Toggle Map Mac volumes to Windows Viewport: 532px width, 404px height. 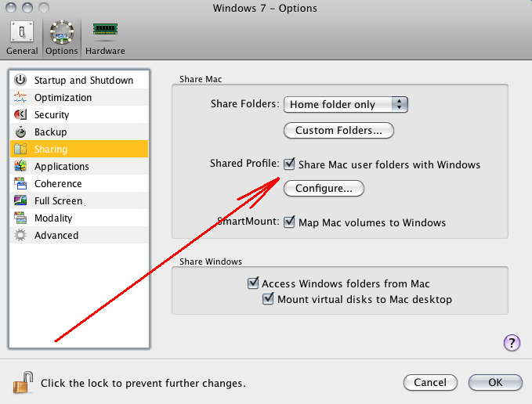point(289,222)
